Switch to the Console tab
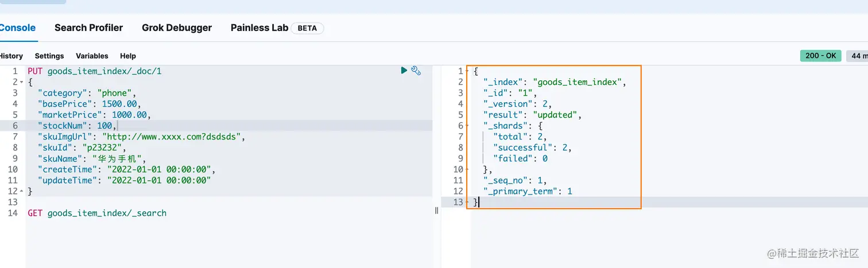 click(x=17, y=28)
